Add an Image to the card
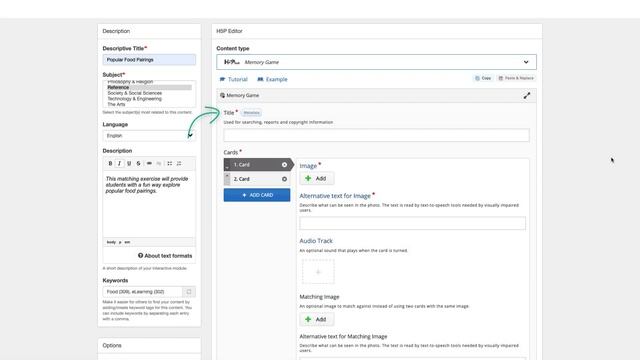Screen dimensions: 640x360 click(x=317, y=178)
